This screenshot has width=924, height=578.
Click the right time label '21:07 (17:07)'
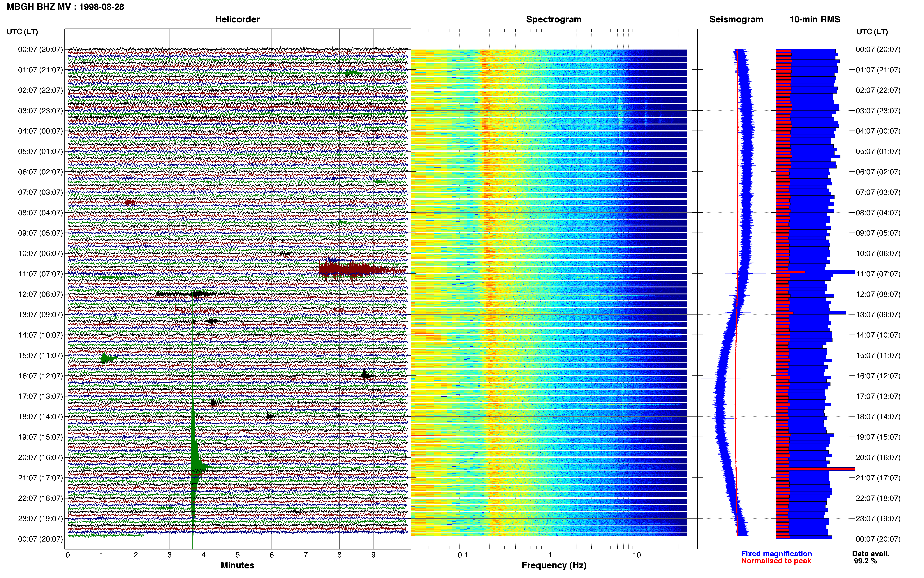pos(878,478)
